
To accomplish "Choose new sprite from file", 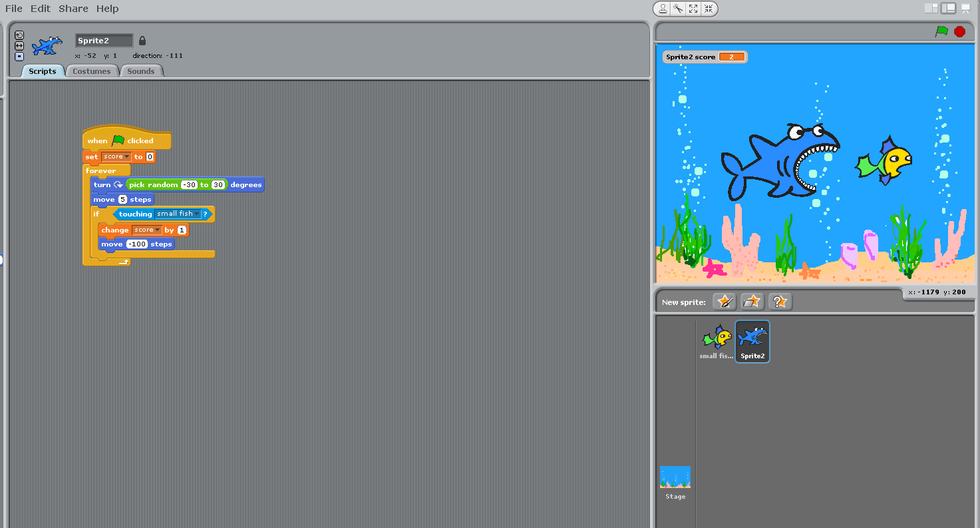I will tap(752, 302).
